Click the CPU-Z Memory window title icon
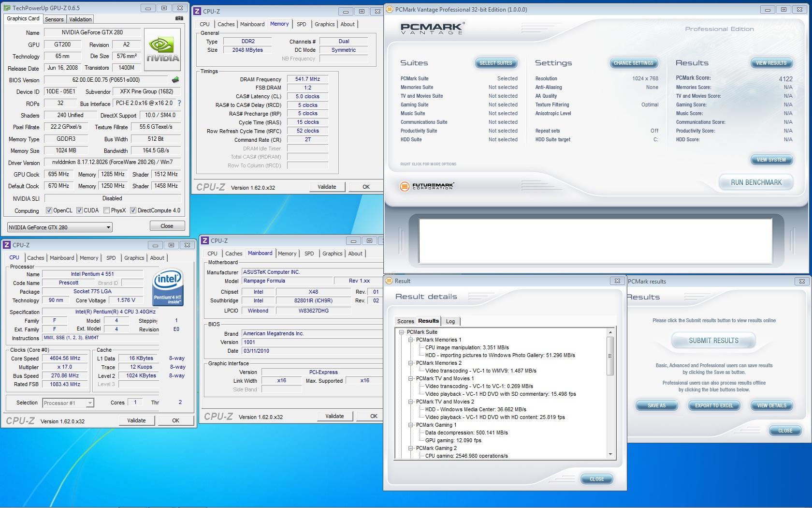The width and height of the screenshot is (812, 508). point(198,11)
